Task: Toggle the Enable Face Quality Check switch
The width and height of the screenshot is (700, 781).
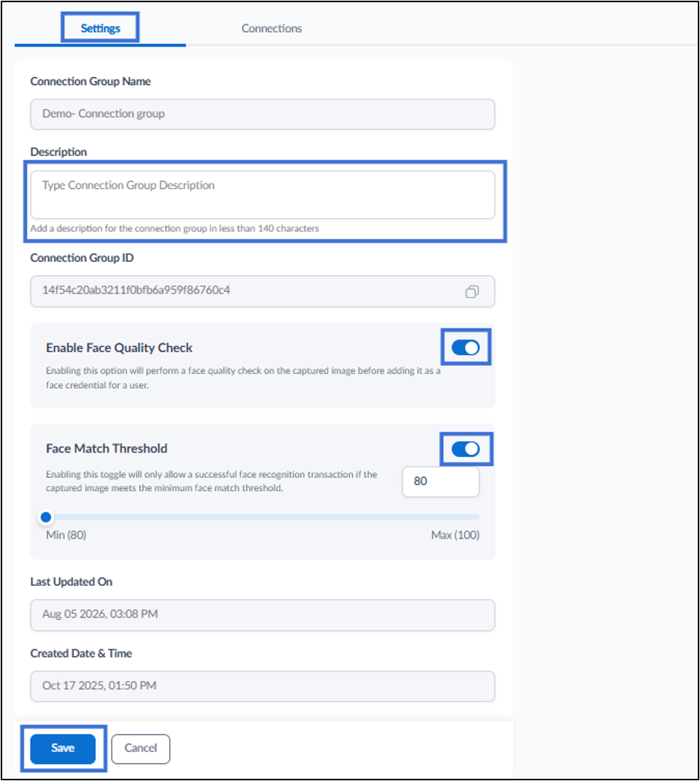Action: 465,347
